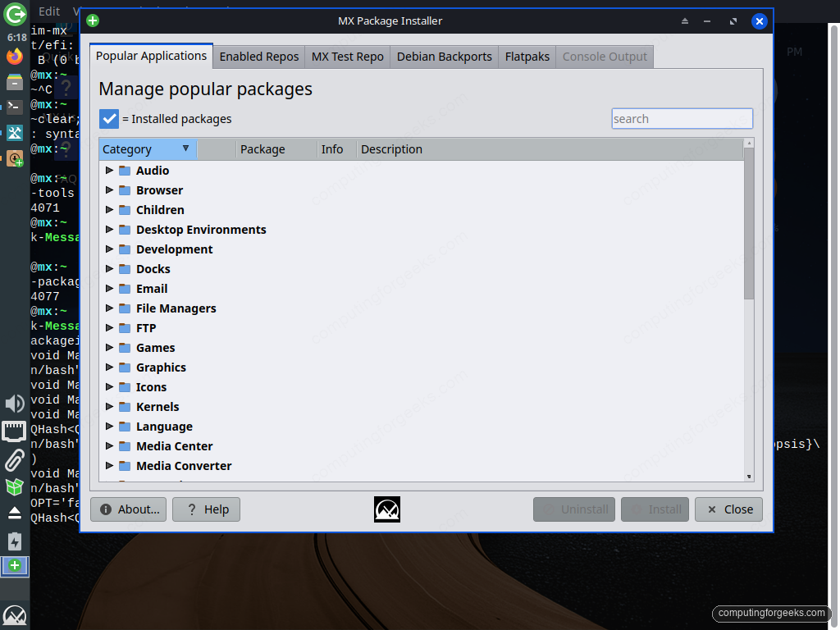The image size is (840, 630).
Task: Click the green logout icon at panel top
Action: 15,14
